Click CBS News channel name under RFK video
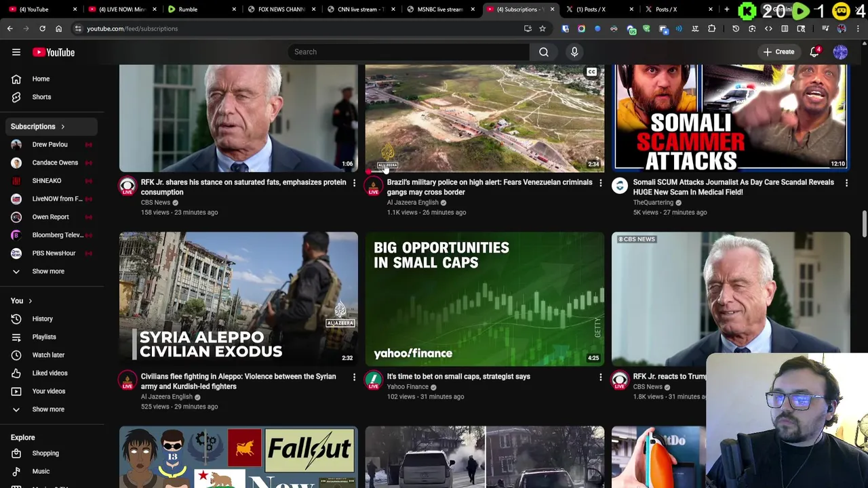Screen dimensions: 868x488 155,203
